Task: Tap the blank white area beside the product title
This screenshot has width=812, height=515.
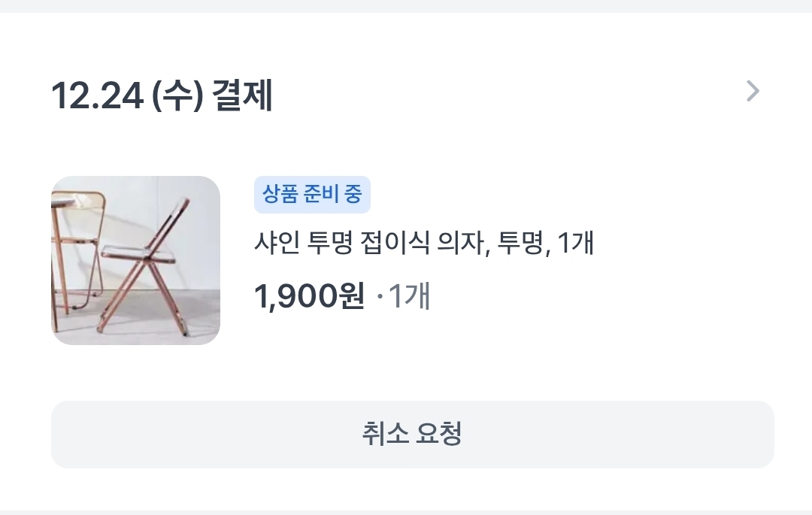Action: (x=692, y=243)
